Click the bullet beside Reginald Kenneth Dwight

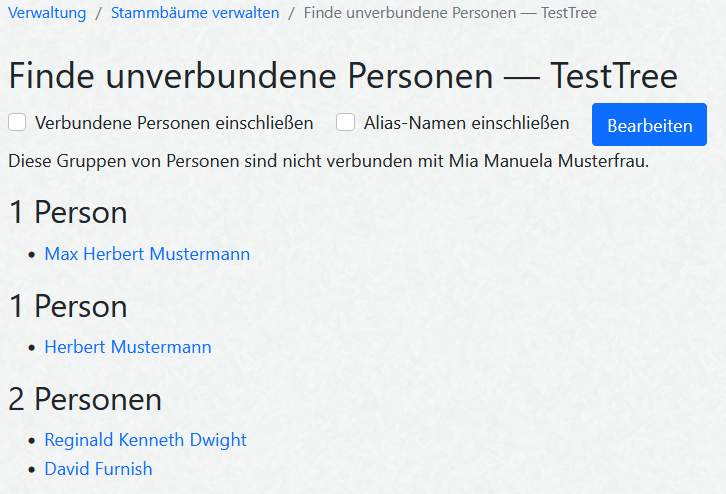33,441
